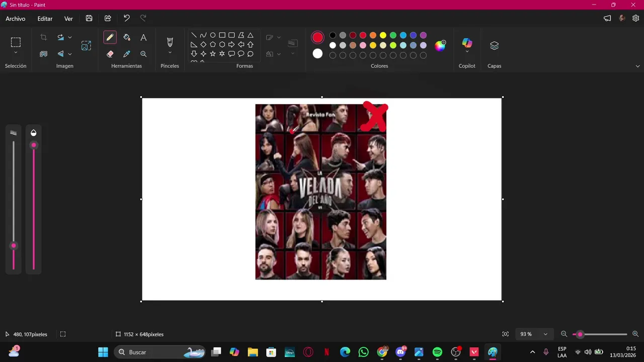Image resolution: width=644 pixels, height=362 pixels.
Task: Click the Share icon
Action: tap(108, 19)
